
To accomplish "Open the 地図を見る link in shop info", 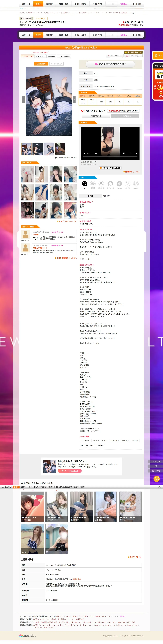I will tap(77, 579).
